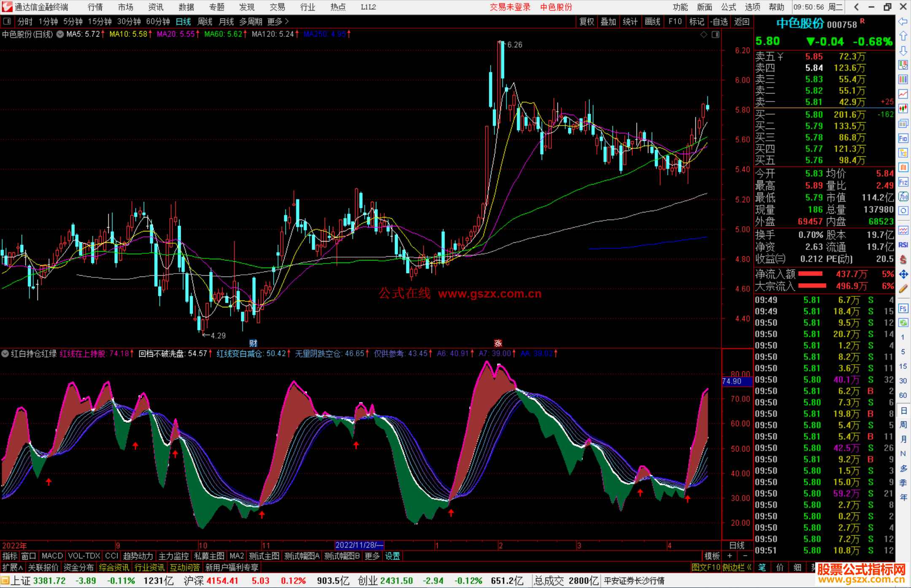Open the F12 sidebar icon

(x=903, y=182)
